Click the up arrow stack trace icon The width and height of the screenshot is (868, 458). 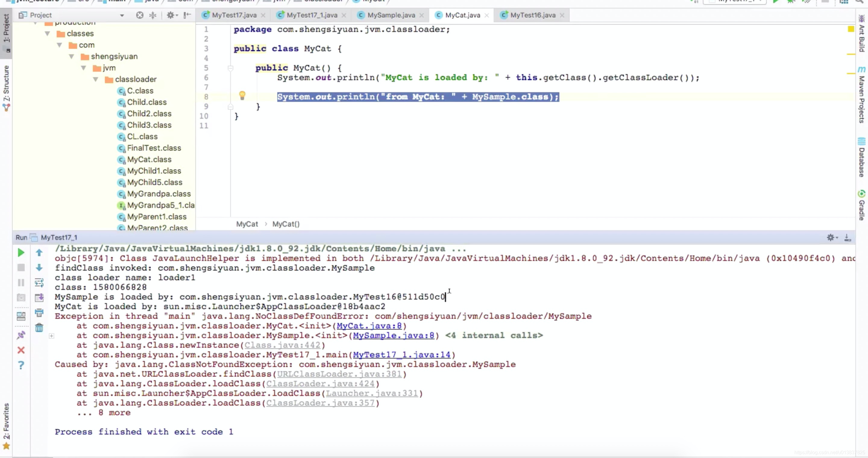pos(39,253)
